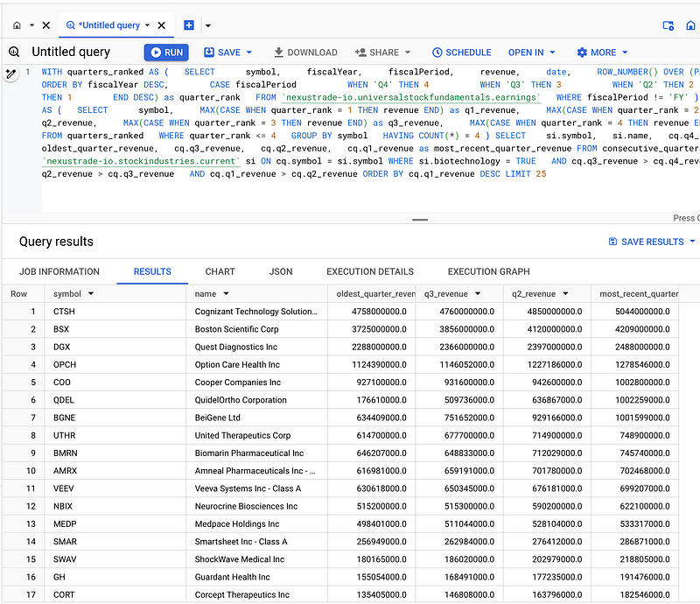Run the query with RUN button
Image resolution: width=700 pixels, height=604 pixels.
click(166, 53)
